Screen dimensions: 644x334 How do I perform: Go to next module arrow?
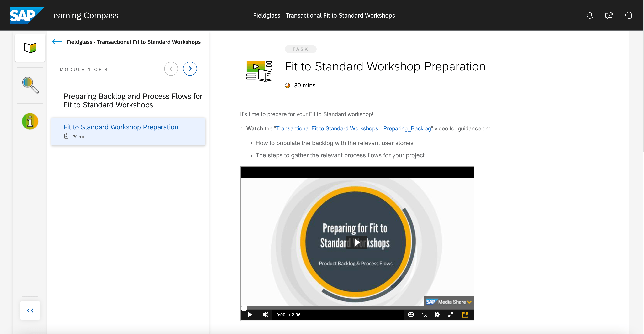click(190, 69)
